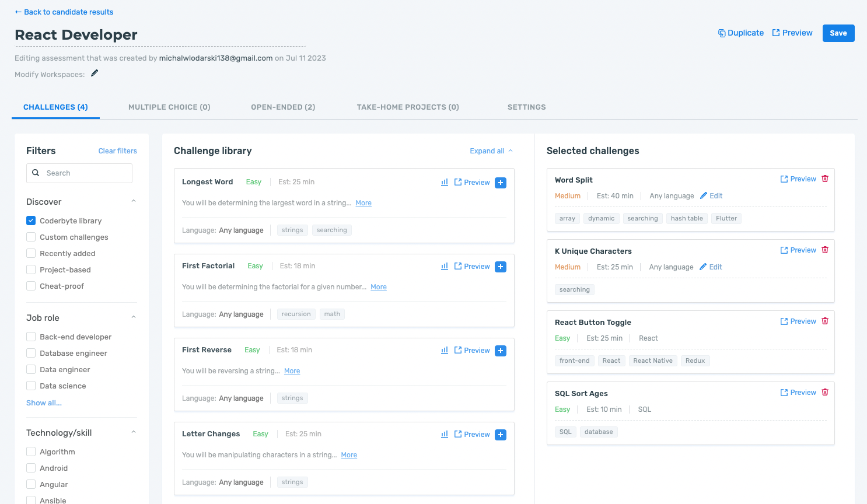Check the Database engineer job role

click(31, 353)
